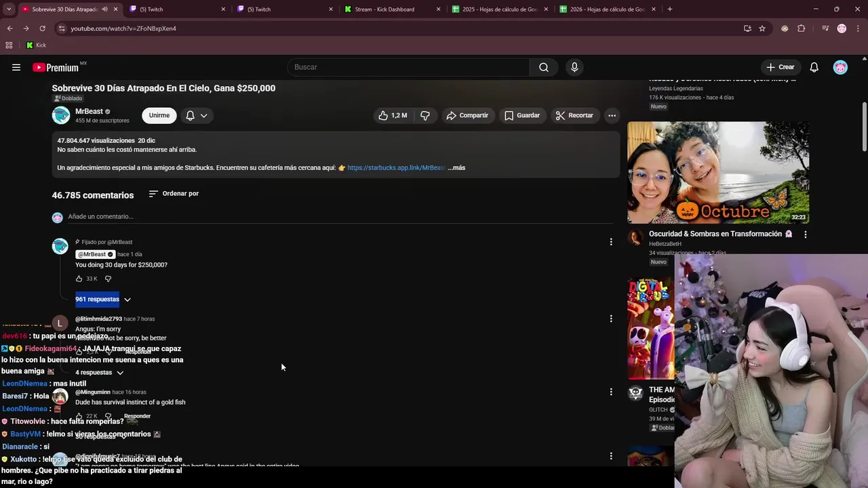Open the Ordenar por sort menu
Screen dimensions: 868x488
(x=174, y=194)
